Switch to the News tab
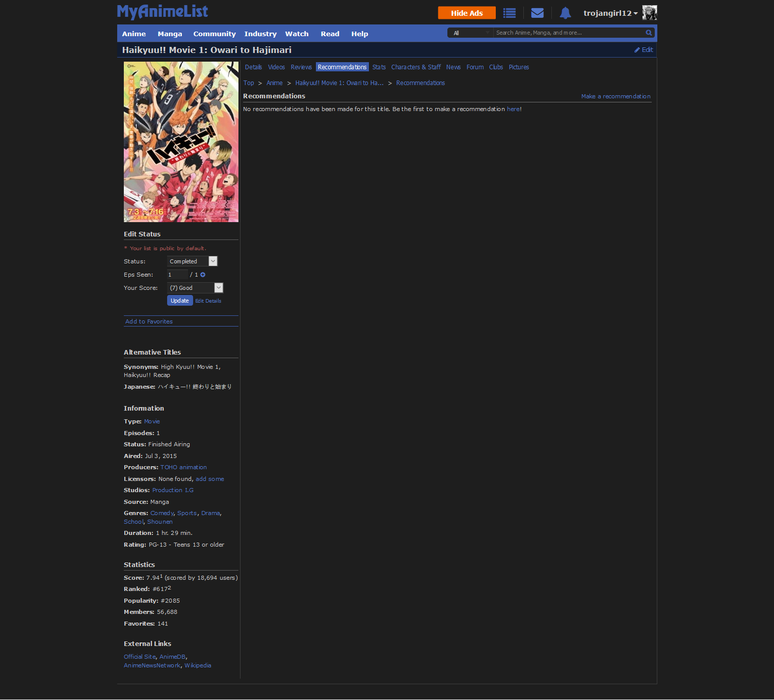 [453, 67]
